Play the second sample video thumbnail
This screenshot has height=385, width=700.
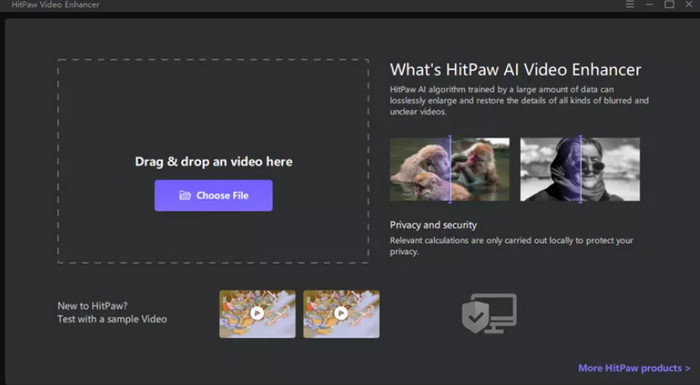point(342,314)
